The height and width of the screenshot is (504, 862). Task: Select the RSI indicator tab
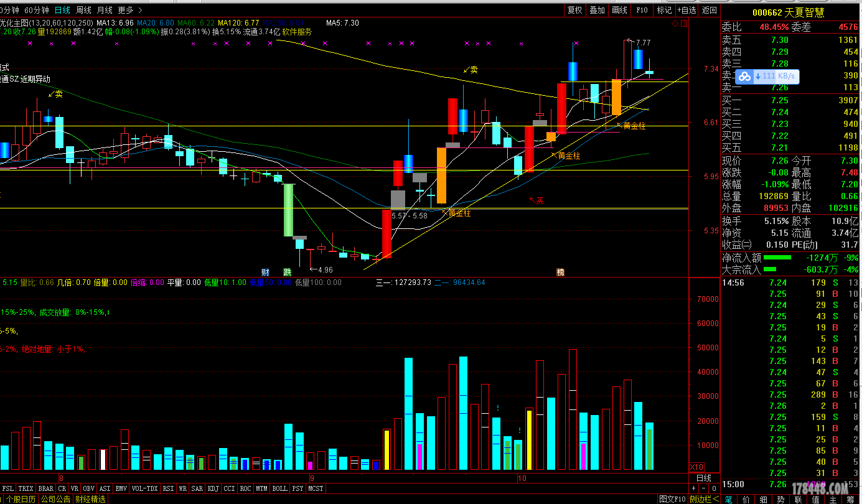168,489
